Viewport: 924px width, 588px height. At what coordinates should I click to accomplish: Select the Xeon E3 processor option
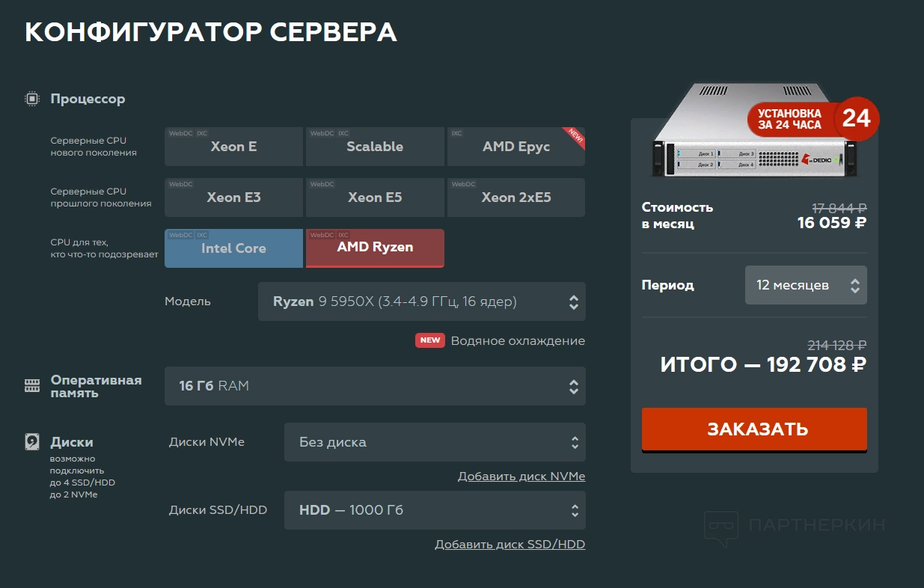tap(233, 197)
